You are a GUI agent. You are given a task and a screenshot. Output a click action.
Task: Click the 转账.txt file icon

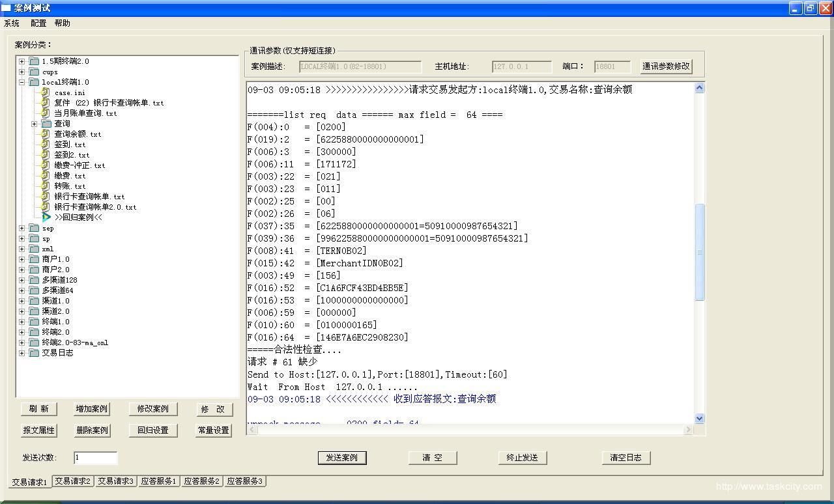tap(45, 186)
